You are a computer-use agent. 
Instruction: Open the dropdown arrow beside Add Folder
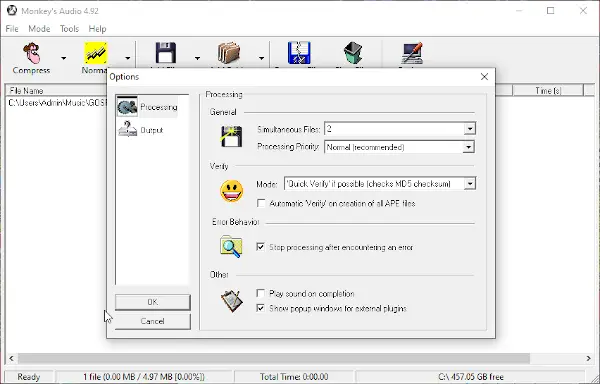pos(261,58)
